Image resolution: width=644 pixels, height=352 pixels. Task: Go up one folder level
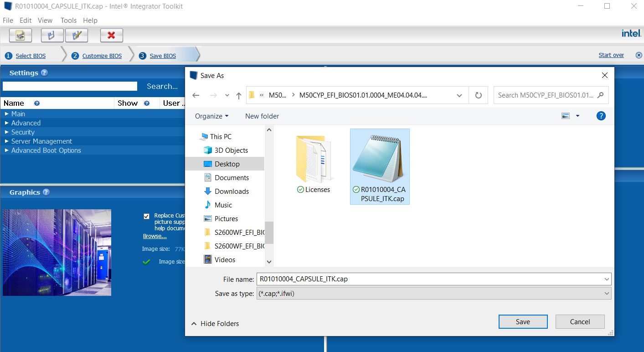(x=238, y=95)
